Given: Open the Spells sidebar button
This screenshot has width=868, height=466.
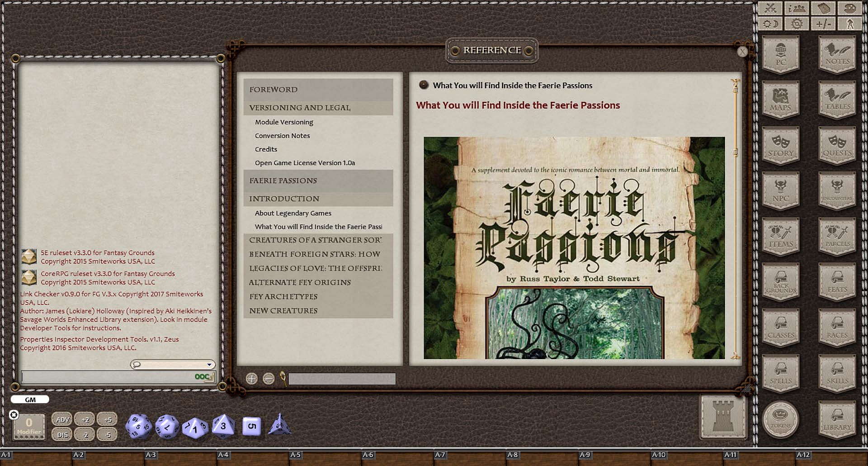Looking at the screenshot, I should click(780, 374).
